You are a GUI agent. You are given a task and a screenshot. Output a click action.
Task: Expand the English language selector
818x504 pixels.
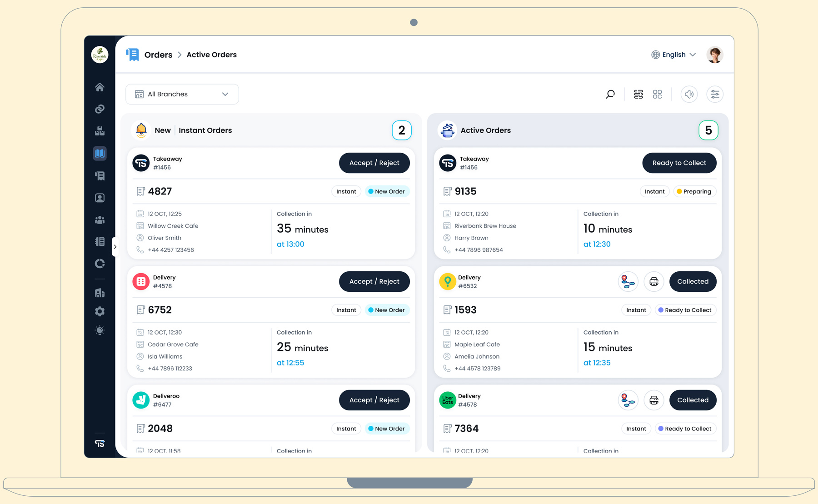(x=674, y=55)
